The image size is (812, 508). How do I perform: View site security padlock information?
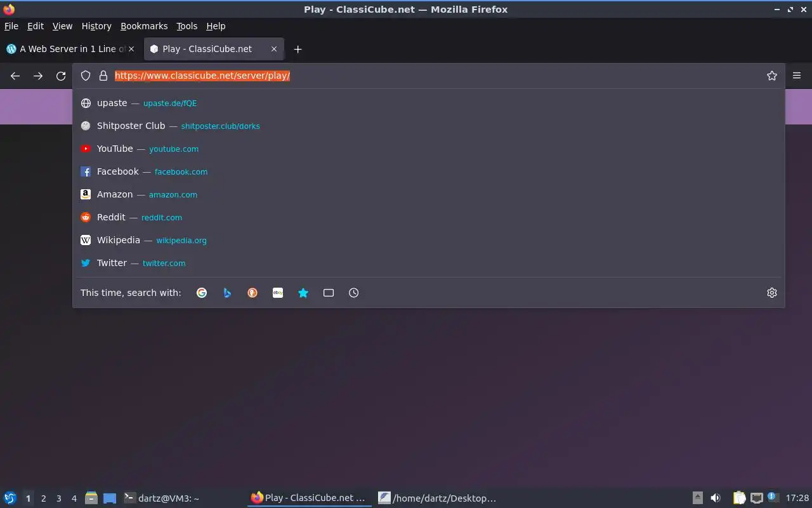pos(103,76)
